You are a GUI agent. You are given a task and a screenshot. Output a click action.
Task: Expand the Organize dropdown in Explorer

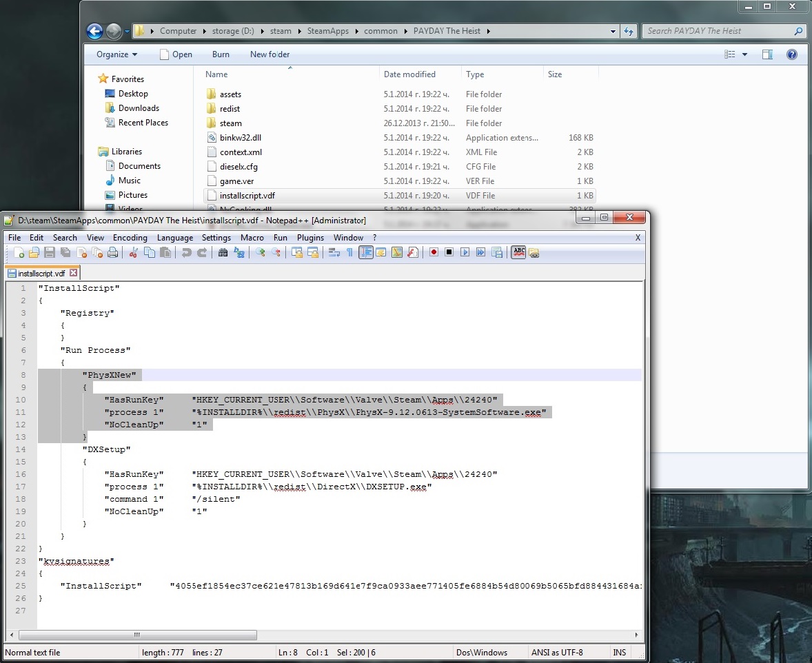pyautogui.click(x=116, y=54)
